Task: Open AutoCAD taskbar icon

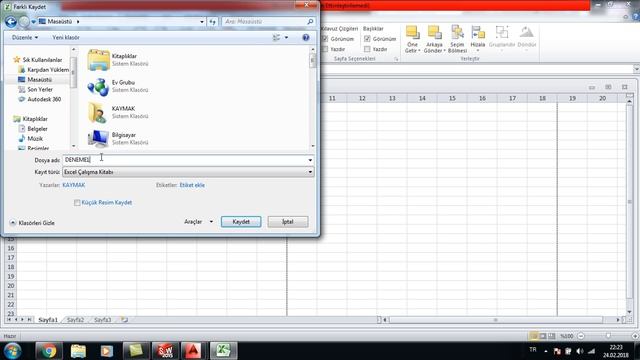Action: pyautogui.click(x=193, y=351)
